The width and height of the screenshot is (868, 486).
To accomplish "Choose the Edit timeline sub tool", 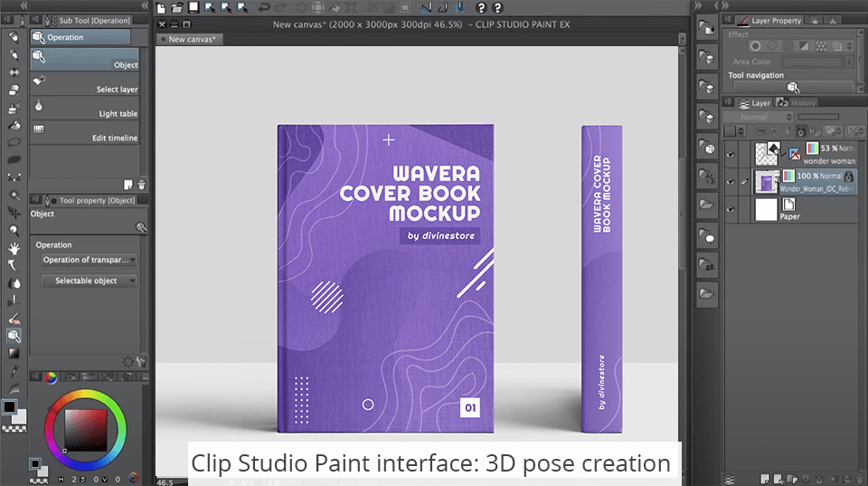I will (x=84, y=132).
